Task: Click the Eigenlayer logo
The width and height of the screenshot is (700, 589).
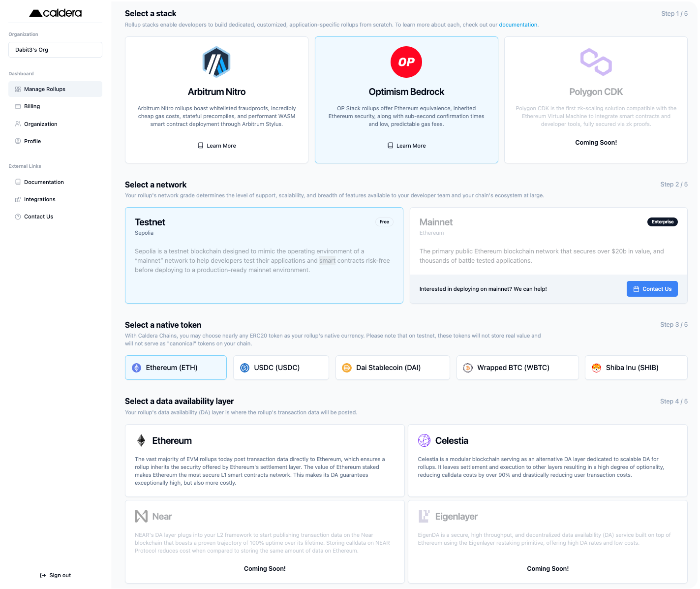Action: (x=424, y=516)
